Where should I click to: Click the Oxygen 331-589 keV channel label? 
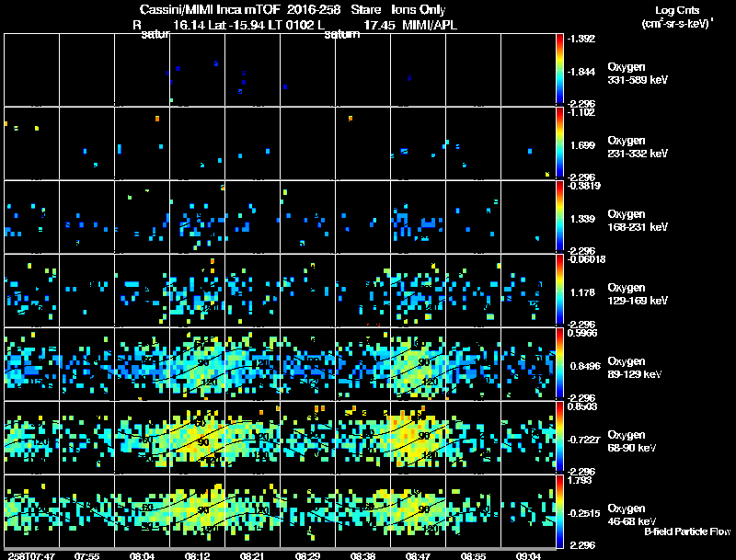638,74
